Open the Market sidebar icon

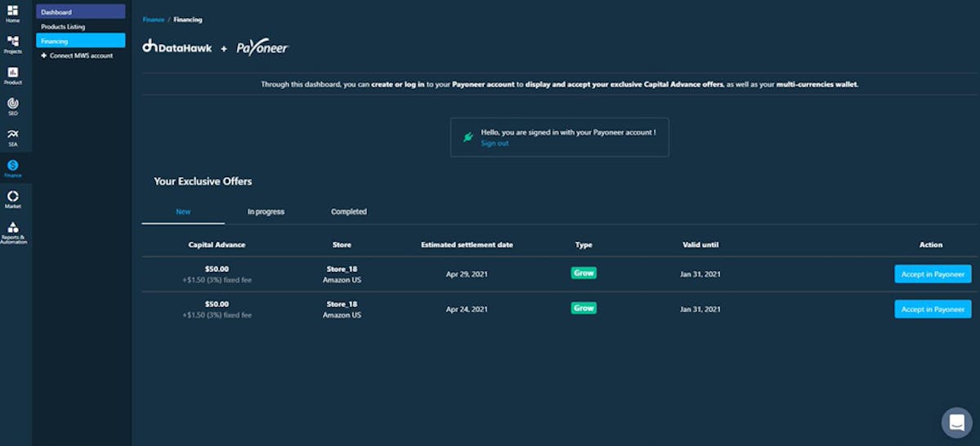tap(12, 196)
